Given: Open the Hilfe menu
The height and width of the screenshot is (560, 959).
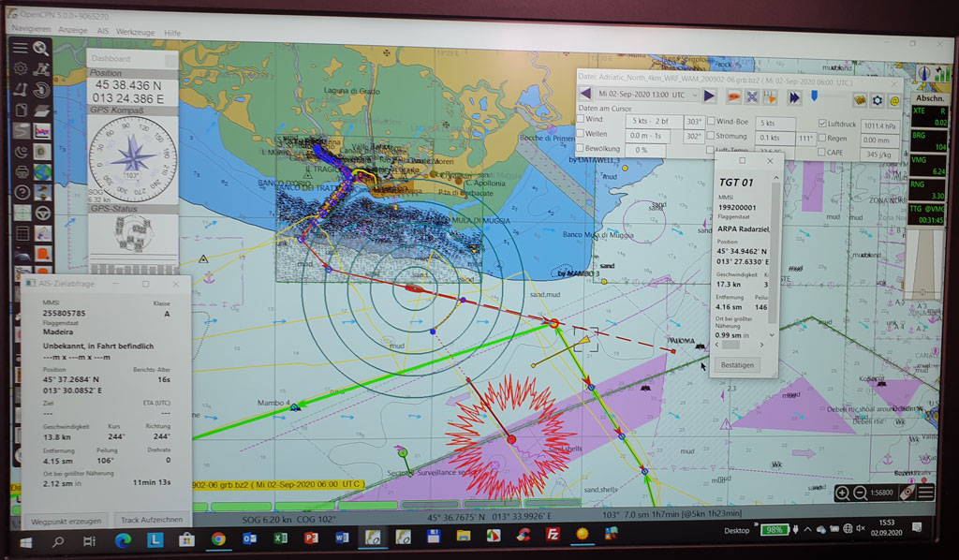Looking at the screenshot, I should 172,33.
